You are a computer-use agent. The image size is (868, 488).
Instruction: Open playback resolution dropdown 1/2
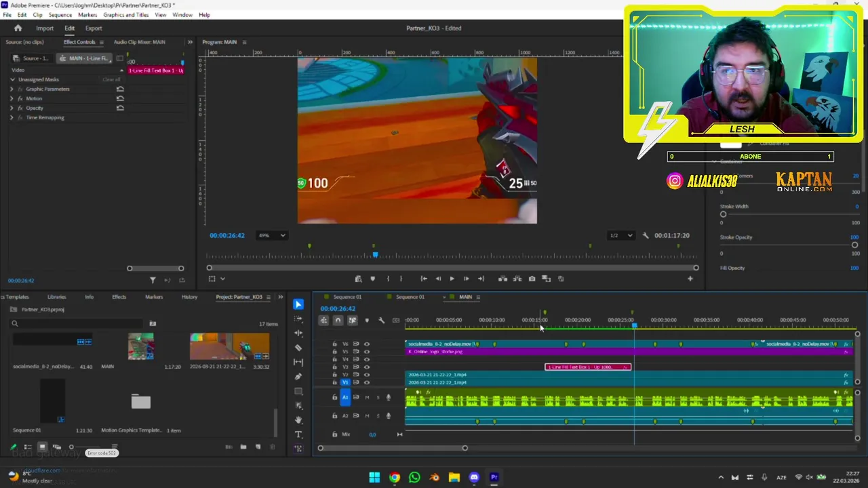click(x=620, y=235)
